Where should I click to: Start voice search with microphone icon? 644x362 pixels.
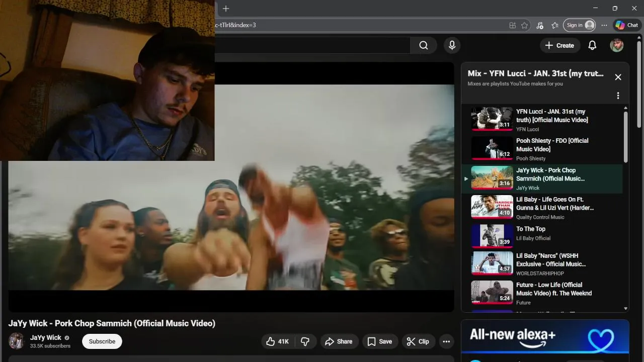coord(452,45)
